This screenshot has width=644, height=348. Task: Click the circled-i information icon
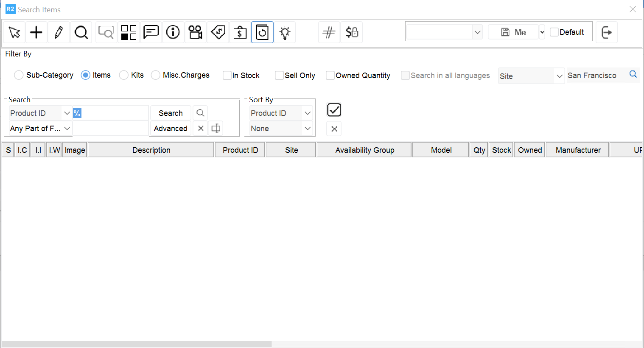coord(173,32)
